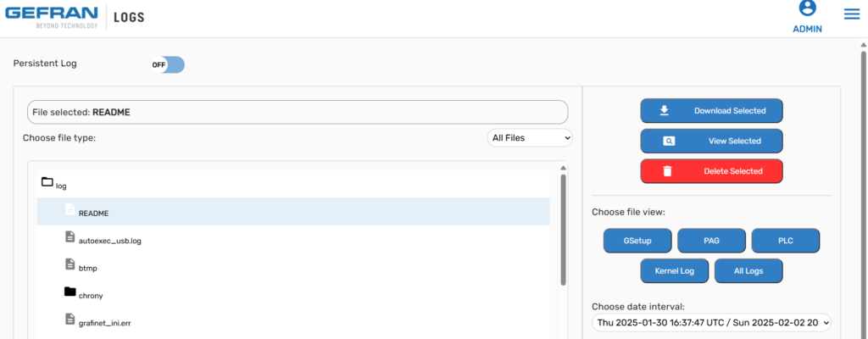Click the GEFRAN logo
The height and width of the screenshot is (339, 868).
click(x=51, y=17)
